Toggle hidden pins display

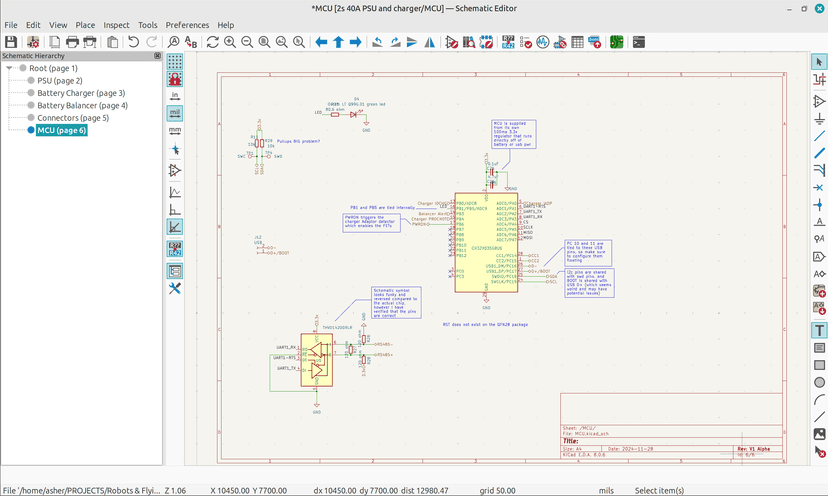[175, 170]
